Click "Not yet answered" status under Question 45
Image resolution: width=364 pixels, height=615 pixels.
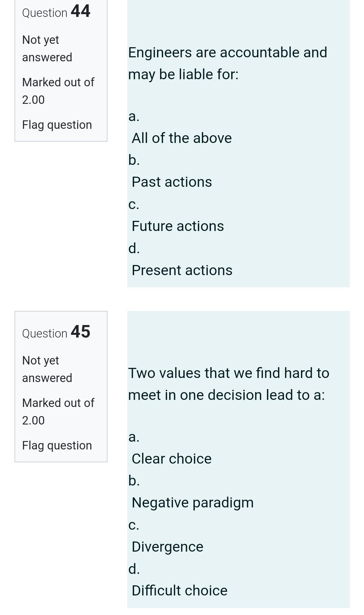click(47, 369)
